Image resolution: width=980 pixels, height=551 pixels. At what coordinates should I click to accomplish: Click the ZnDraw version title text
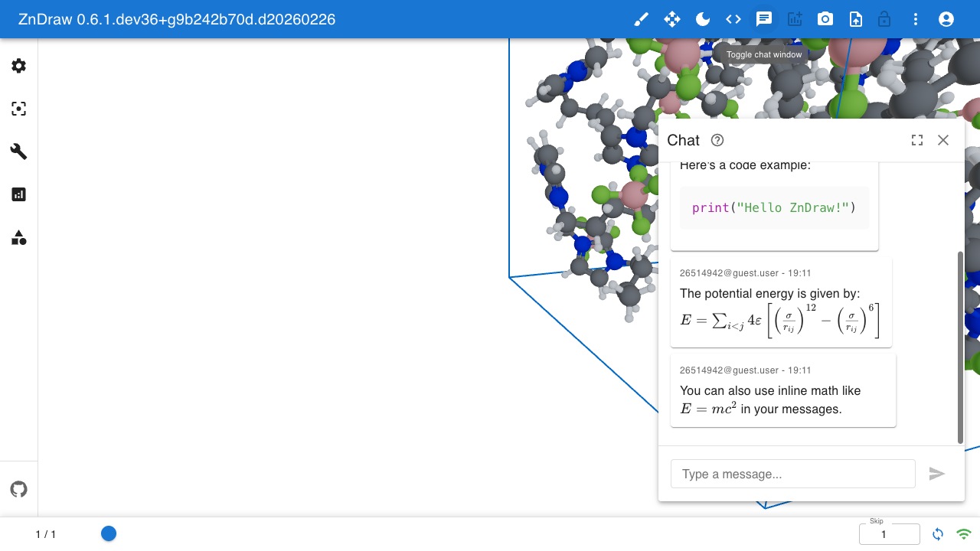[177, 19]
